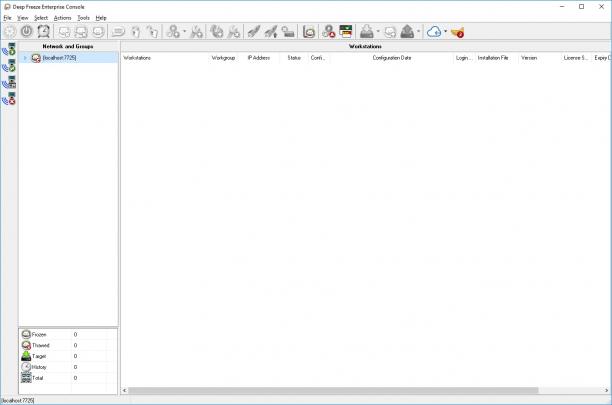
Task: Click the first gray toolbar icon
Action: [10, 32]
